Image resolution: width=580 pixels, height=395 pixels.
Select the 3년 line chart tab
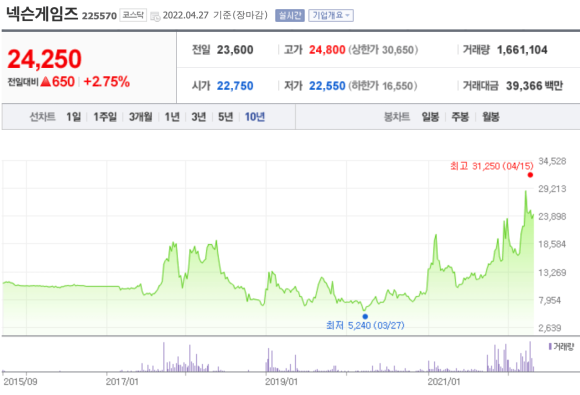(x=199, y=117)
